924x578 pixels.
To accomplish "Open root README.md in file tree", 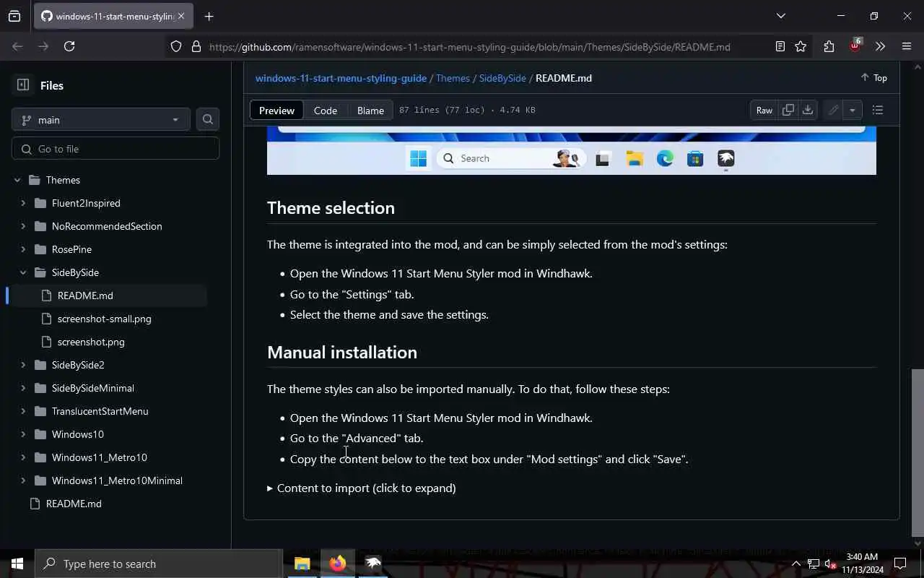I will click(74, 504).
